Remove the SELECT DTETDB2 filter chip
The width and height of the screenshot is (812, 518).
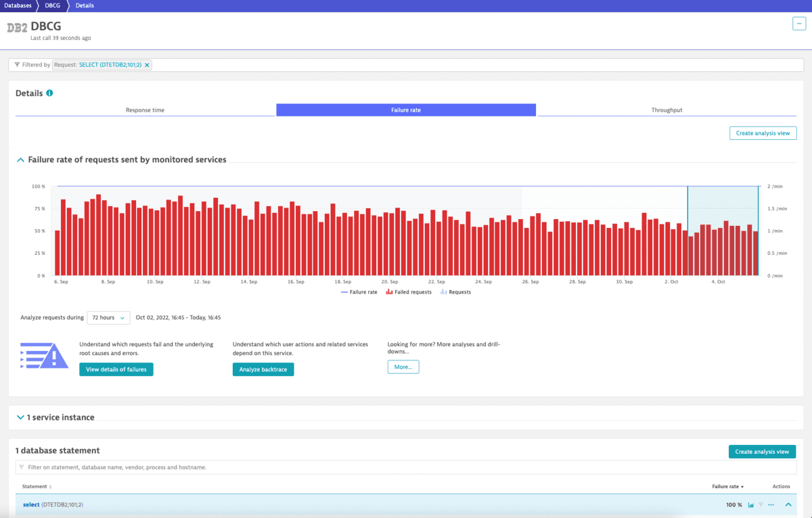click(x=148, y=65)
